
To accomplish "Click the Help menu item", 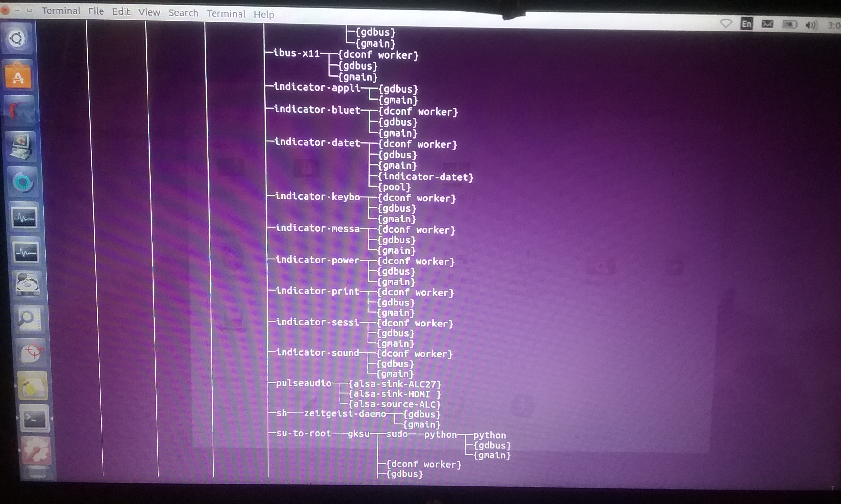I will (x=264, y=15).
